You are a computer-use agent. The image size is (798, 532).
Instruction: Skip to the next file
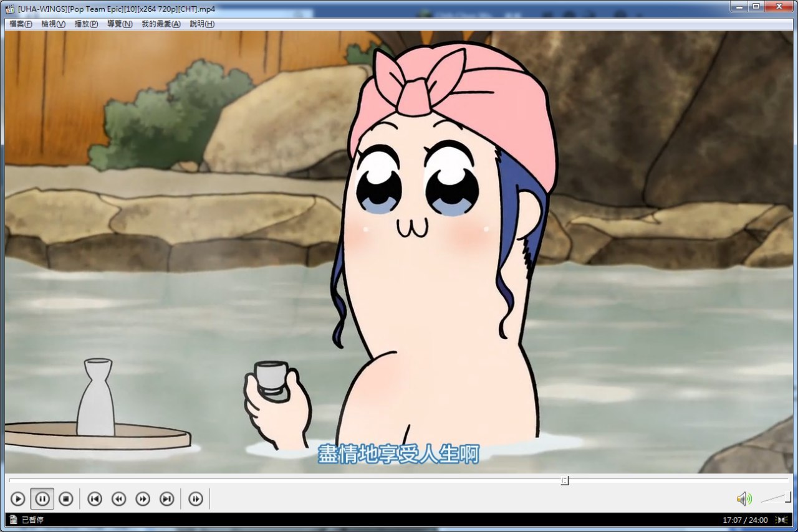pyautogui.click(x=167, y=499)
